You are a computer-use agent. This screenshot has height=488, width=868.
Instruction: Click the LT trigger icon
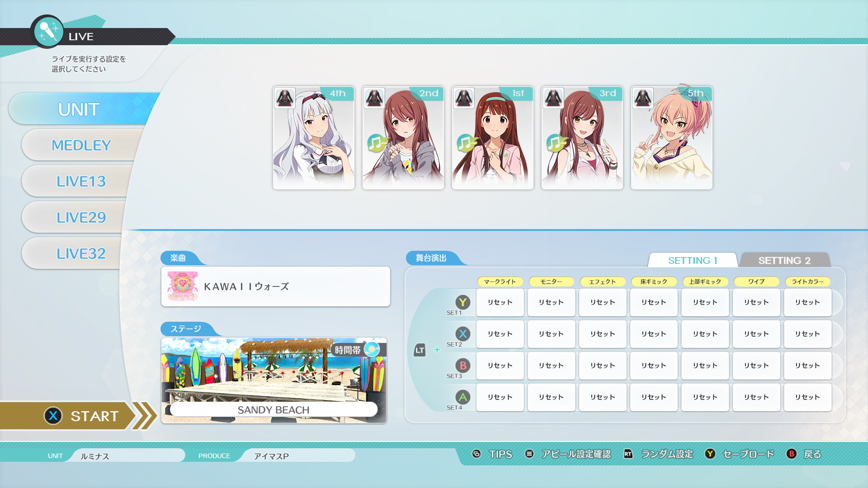point(420,350)
